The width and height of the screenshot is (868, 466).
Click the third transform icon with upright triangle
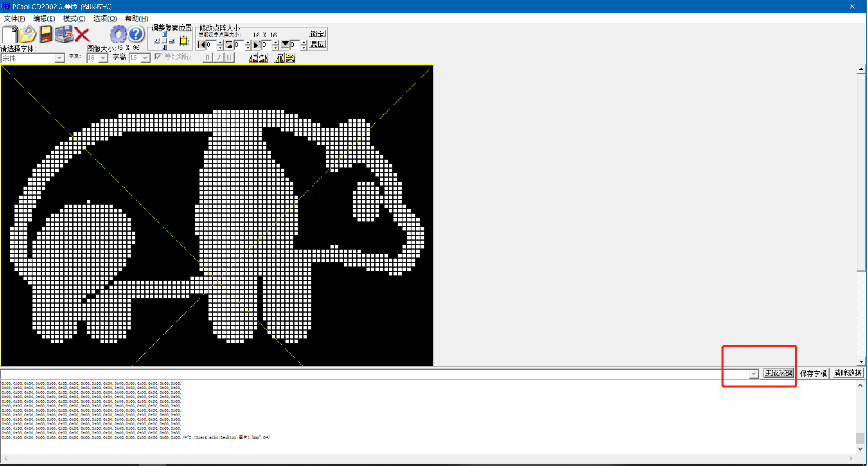click(x=280, y=58)
